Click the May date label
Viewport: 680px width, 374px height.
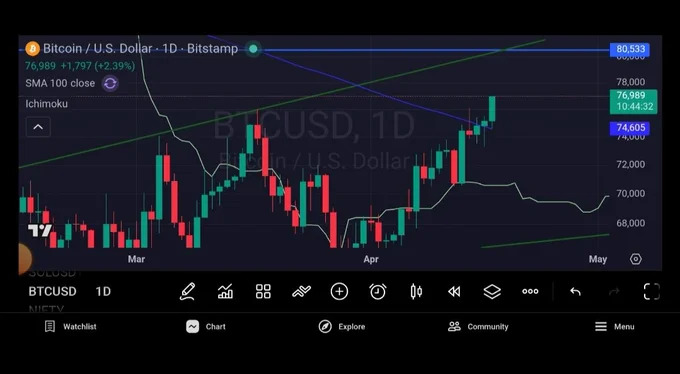598,259
